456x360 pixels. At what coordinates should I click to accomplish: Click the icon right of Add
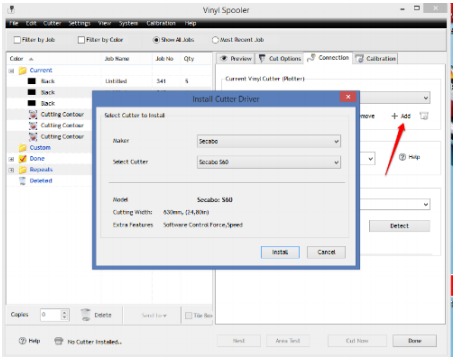[x=424, y=116]
